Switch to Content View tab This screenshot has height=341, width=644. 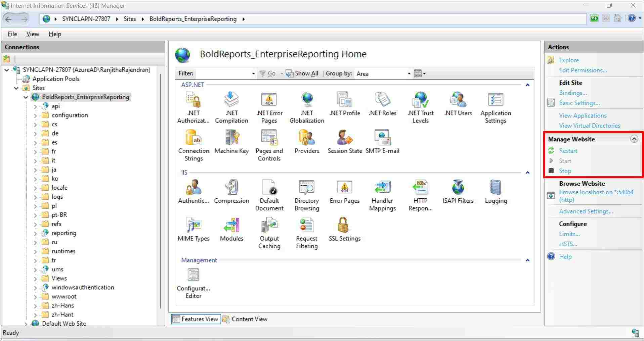(245, 319)
